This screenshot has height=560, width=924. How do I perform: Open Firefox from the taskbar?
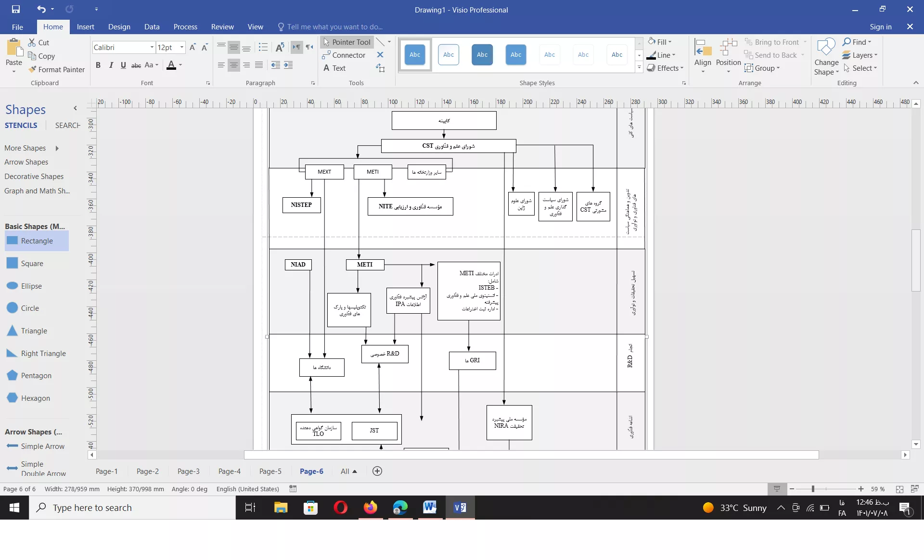371,508
